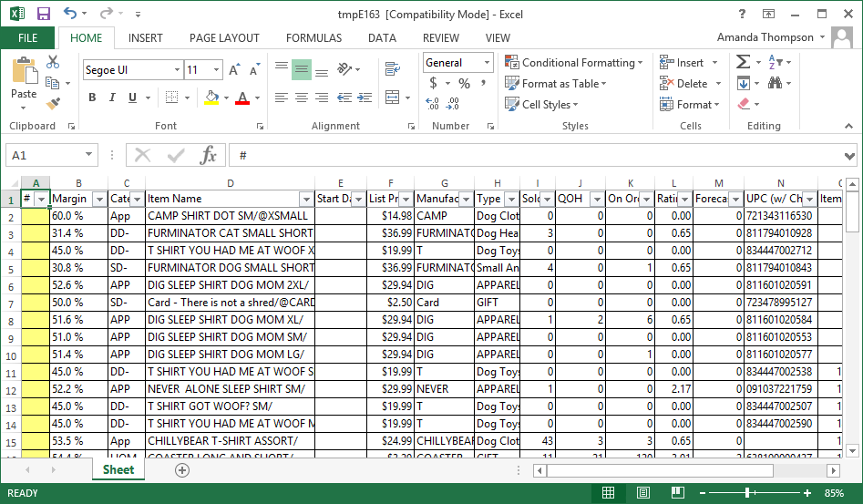
Task: Open the font size dropdown
Action: 216,70
